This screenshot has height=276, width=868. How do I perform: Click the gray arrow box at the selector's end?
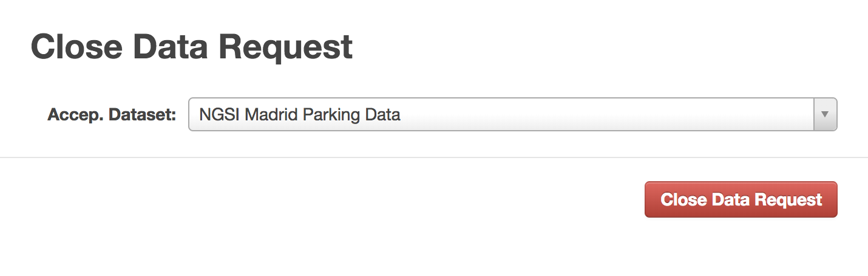[825, 114]
